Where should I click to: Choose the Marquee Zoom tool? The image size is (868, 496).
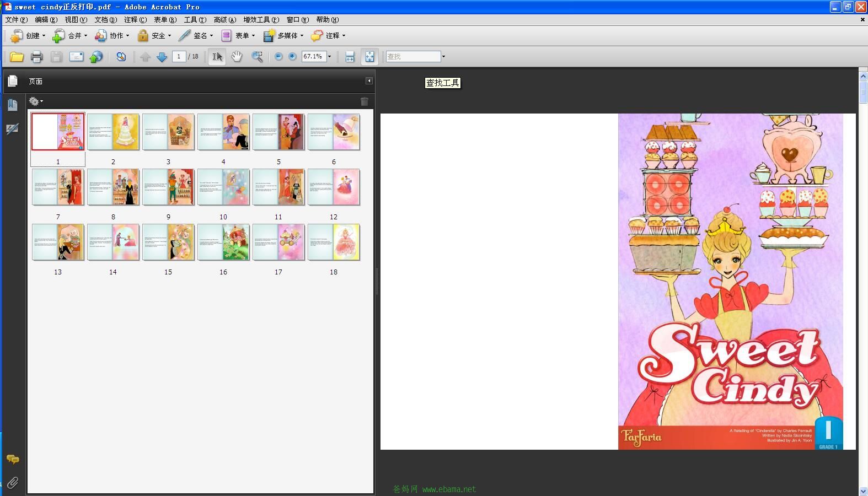(x=257, y=56)
